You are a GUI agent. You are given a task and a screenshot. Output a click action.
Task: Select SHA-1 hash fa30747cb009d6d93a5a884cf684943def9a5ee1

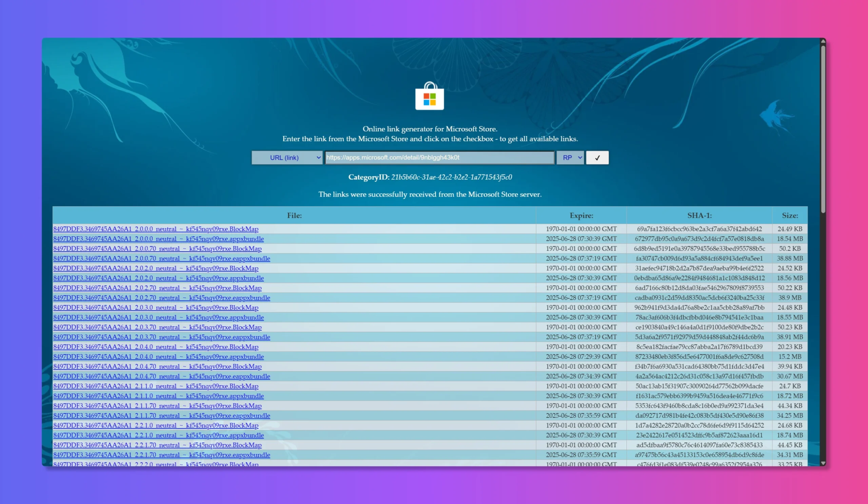point(699,258)
